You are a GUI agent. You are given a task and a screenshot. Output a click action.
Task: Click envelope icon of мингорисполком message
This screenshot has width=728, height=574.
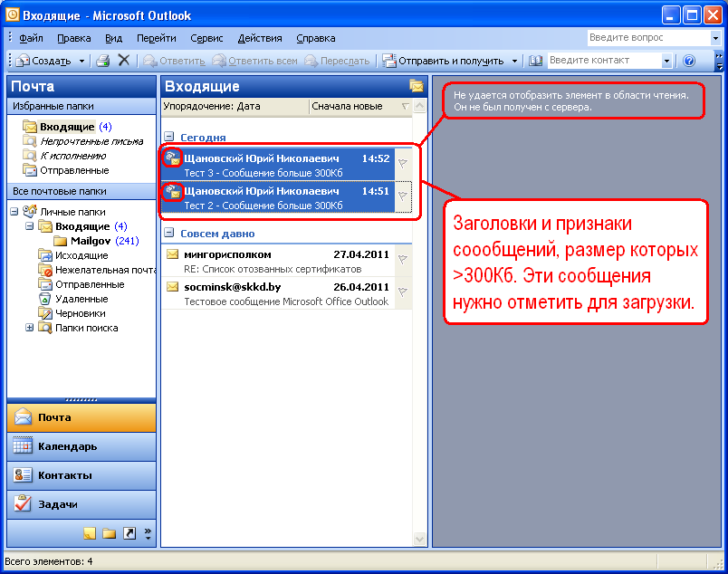[x=172, y=254]
